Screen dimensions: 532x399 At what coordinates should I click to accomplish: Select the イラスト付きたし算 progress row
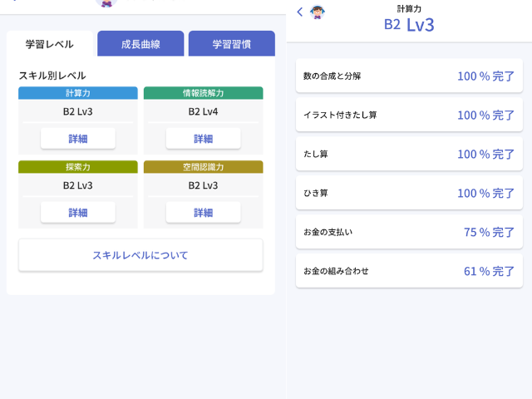coord(409,115)
